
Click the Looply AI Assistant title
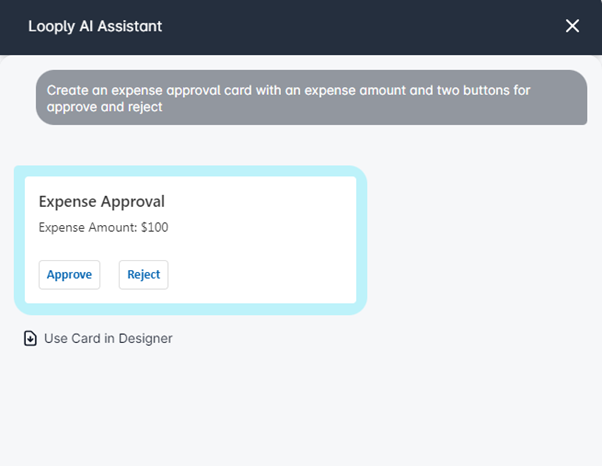(x=95, y=26)
